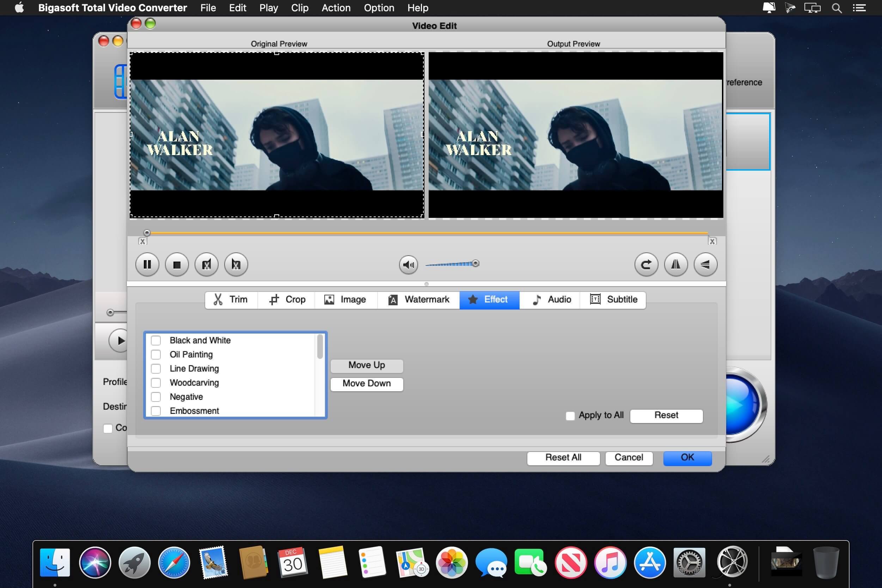The height and width of the screenshot is (588, 882).
Task: Open the Watermark tab
Action: pyautogui.click(x=418, y=300)
